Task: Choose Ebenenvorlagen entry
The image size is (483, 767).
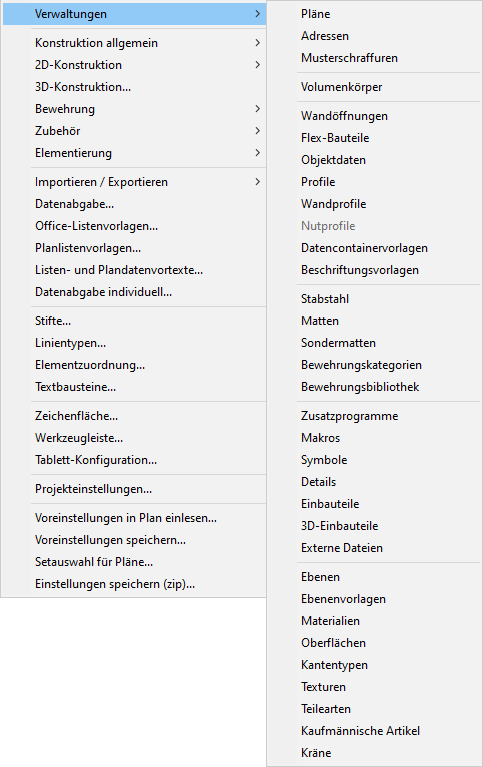Action: click(374, 599)
